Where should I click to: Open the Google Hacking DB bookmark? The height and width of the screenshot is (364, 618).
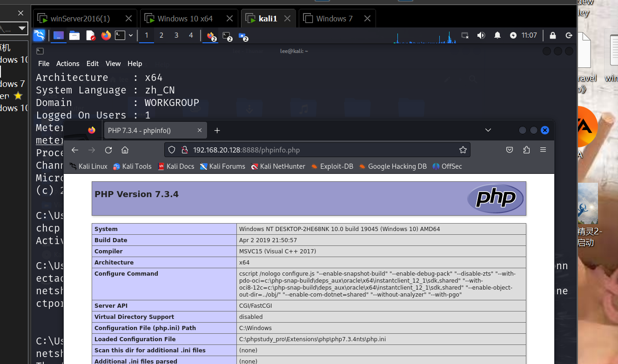point(393,166)
